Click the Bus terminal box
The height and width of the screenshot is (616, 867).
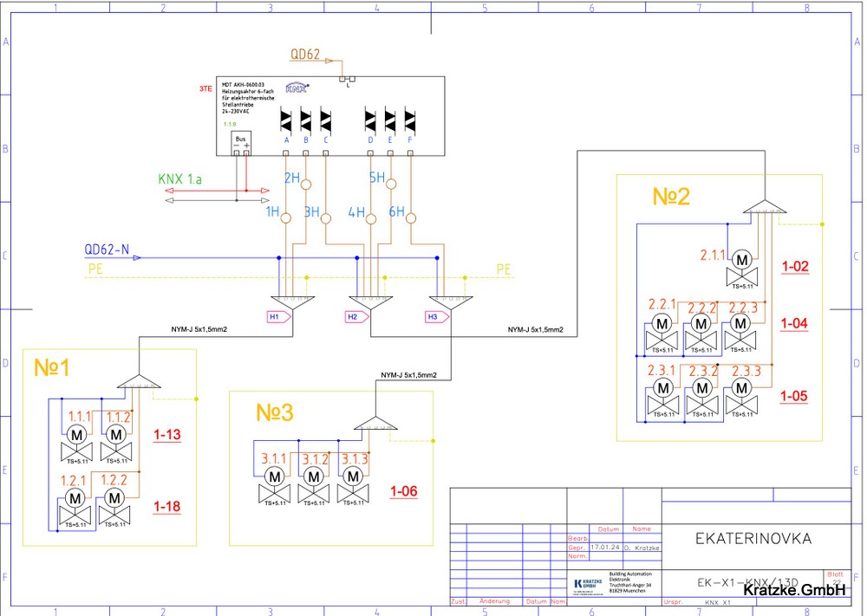tap(240, 145)
